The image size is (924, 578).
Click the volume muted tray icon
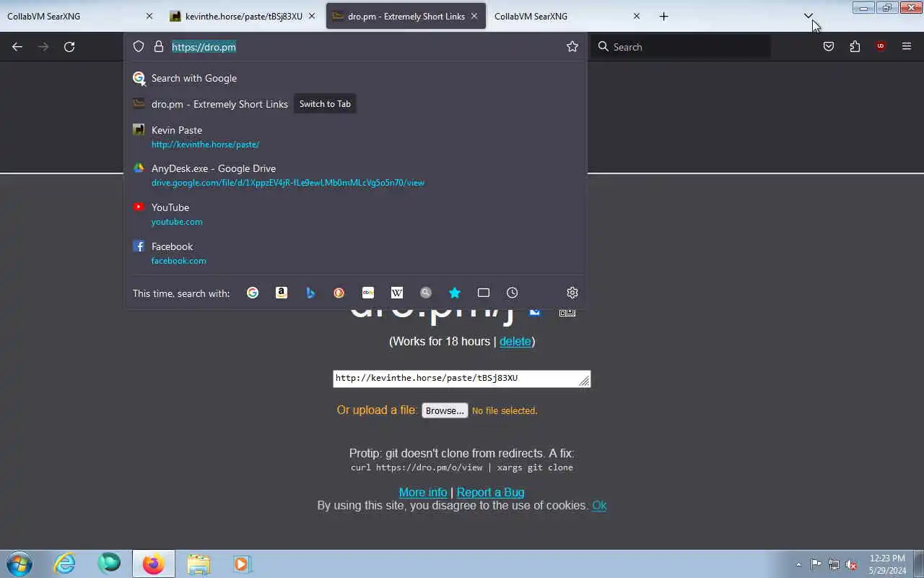[x=852, y=564]
